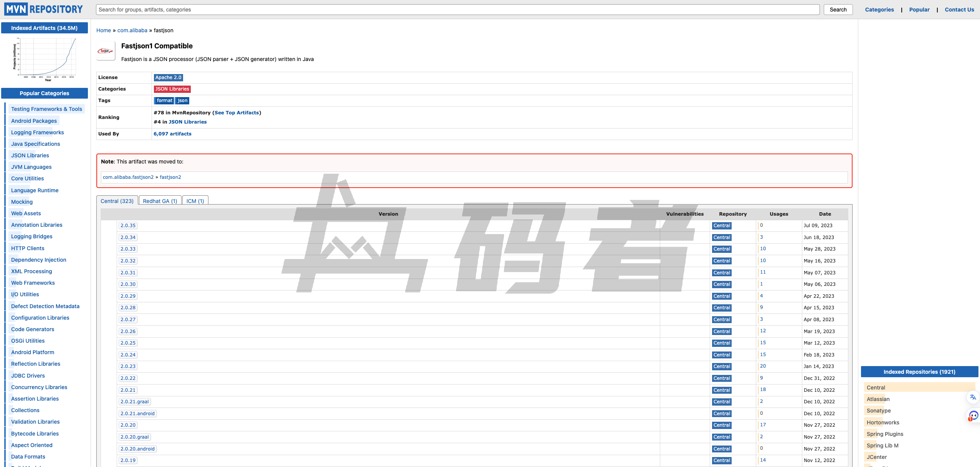
Task: Switch to the Redhat GA (1) tab
Action: point(160,201)
